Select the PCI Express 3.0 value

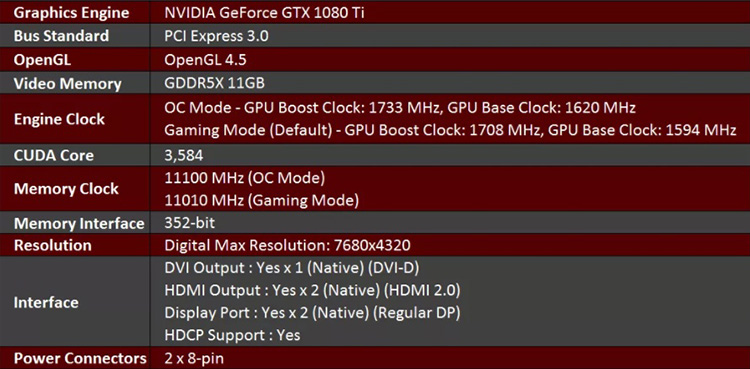[x=216, y=36]
